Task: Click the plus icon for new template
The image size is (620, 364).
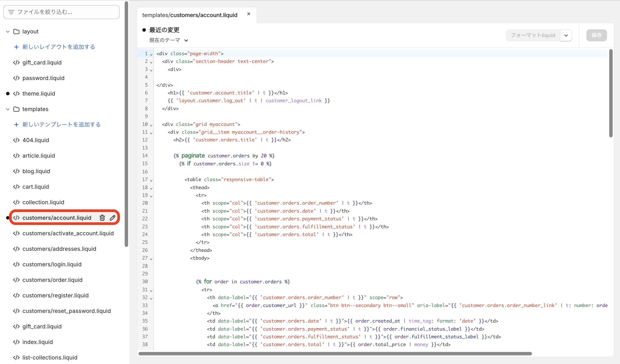Action: (x=16, y=124)
